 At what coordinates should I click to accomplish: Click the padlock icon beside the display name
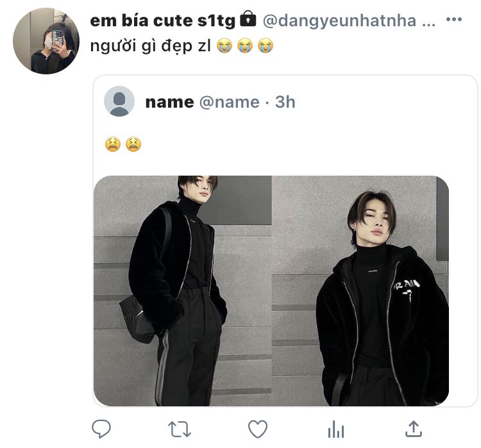tap(248, 19)
